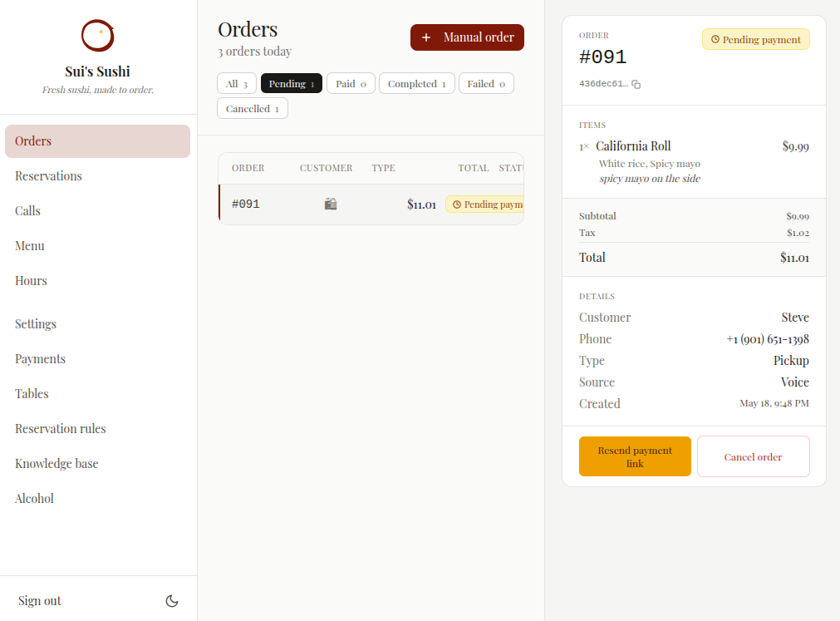Filter orders by Failed
The image size is (840, 621).
(486, 84)
